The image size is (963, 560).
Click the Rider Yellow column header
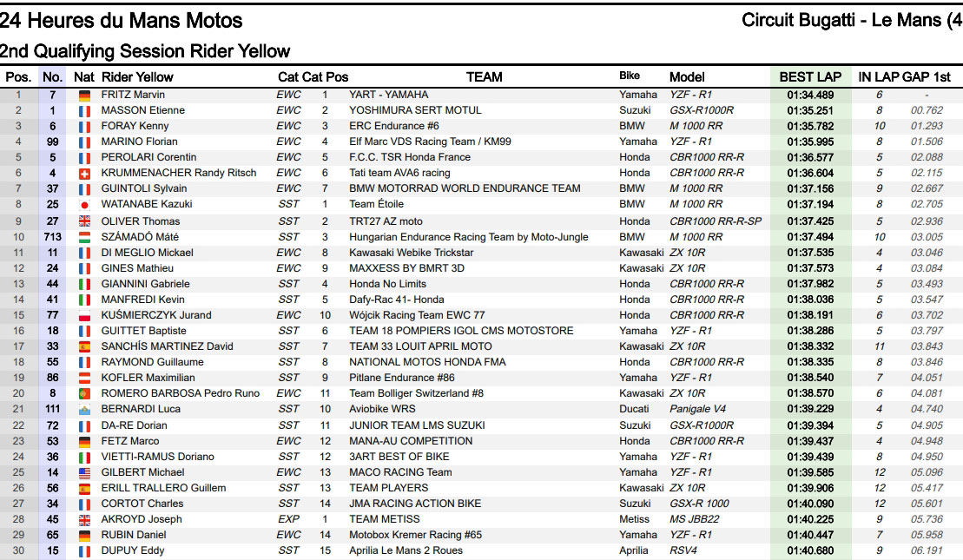click(x=137, y=76)
